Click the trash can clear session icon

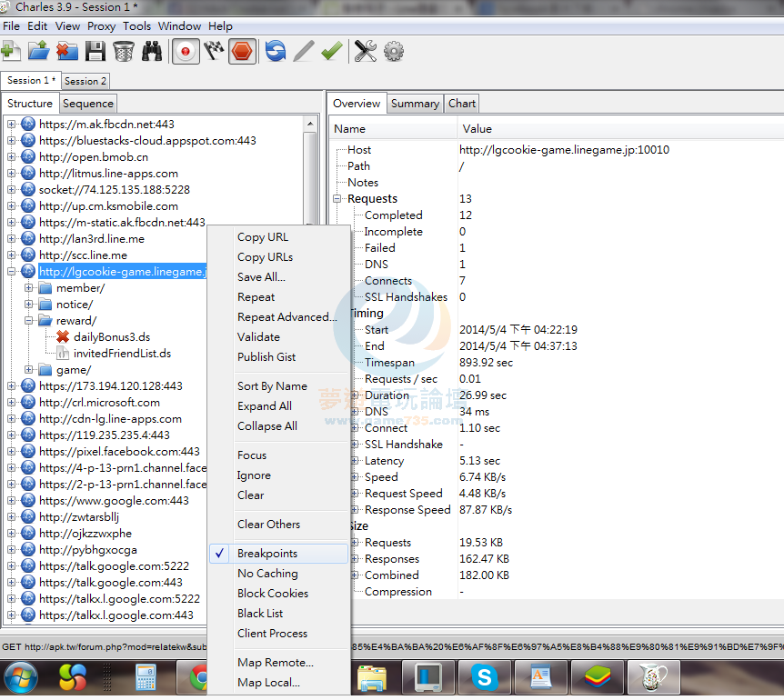[x=124, y=52]
